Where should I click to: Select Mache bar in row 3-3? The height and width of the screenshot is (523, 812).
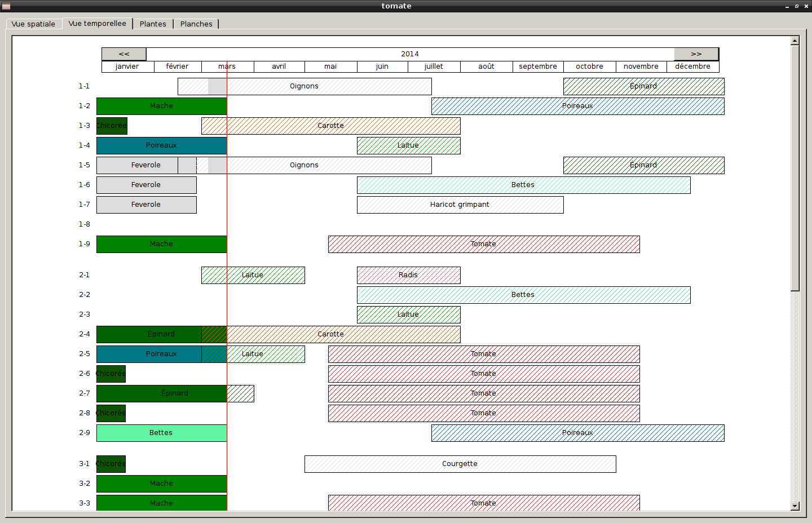[161, 503]
